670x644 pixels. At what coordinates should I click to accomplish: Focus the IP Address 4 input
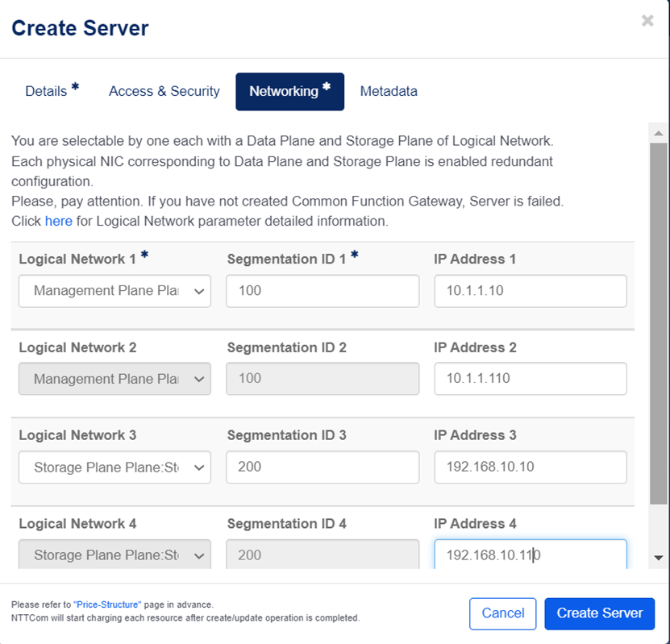click(530, 555)
